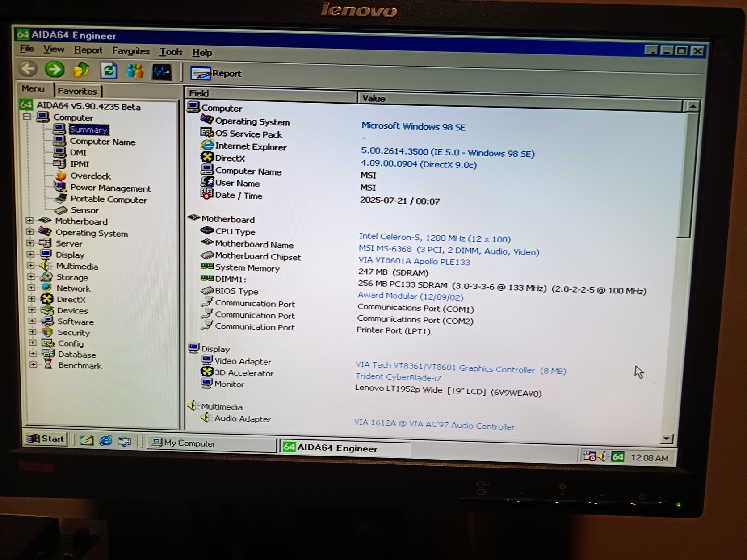Select Power Management icon in tree
Viewport: 747px width, 560px height.
[x=60, y=187]
